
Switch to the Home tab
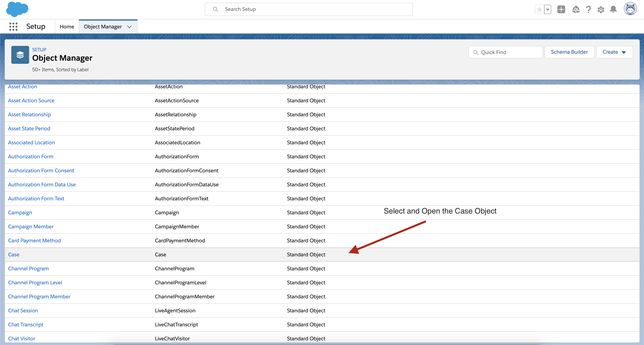point(67,26)
